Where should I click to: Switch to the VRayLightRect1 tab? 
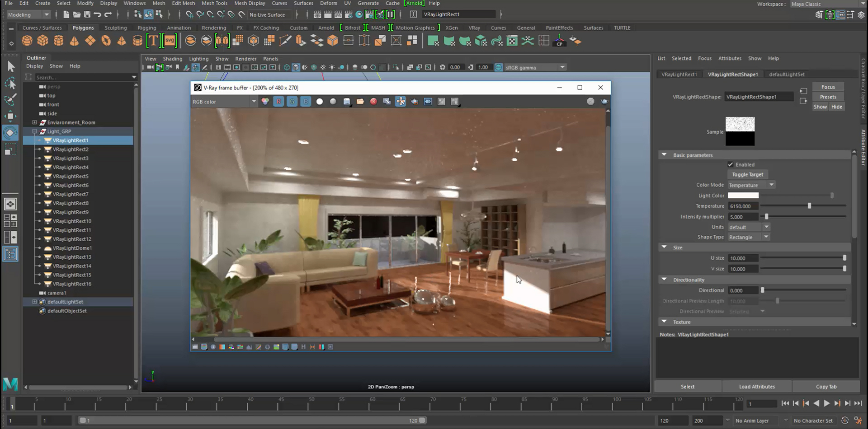click(x=679, y=74)
